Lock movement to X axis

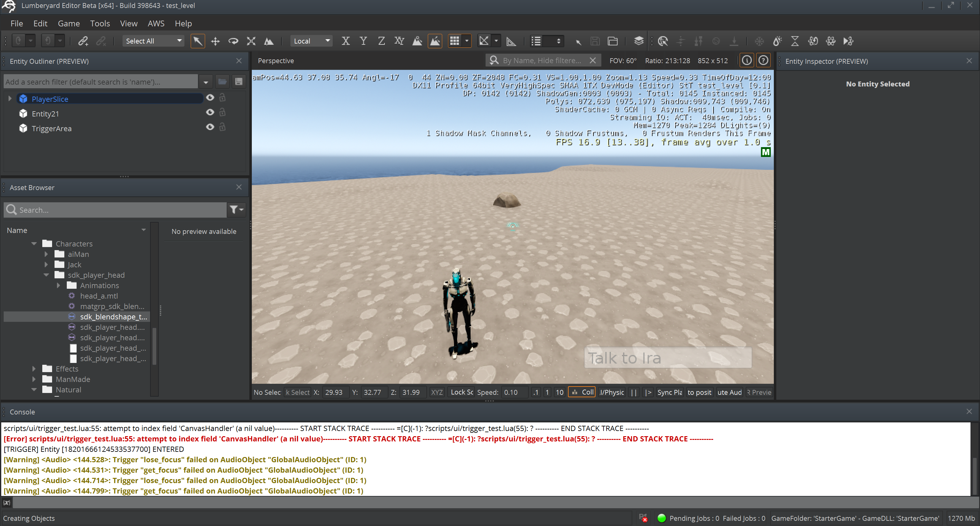346,41
